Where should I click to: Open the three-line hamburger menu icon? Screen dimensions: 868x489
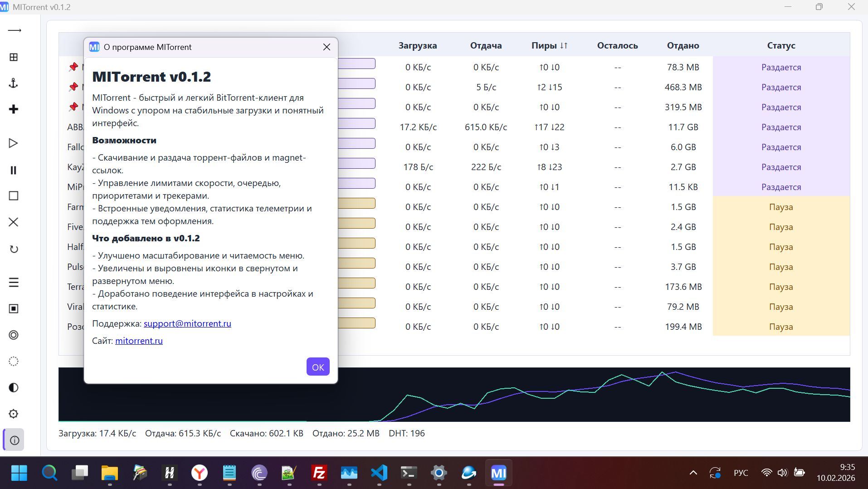click(14, 282)
